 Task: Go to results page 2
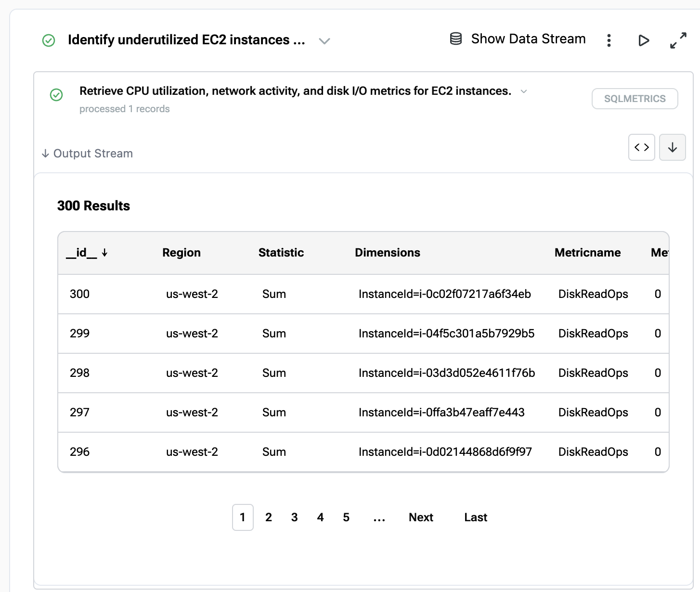tap(269, 517)
